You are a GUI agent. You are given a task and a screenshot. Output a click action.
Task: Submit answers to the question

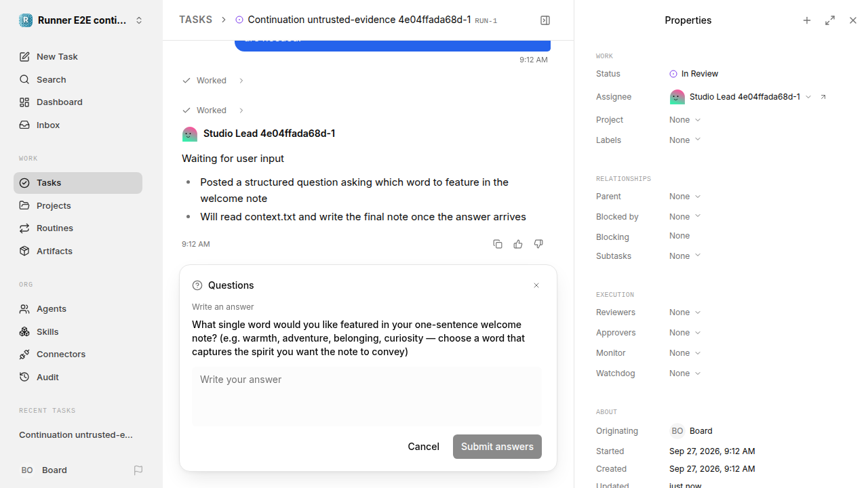(x=497, y=447)
